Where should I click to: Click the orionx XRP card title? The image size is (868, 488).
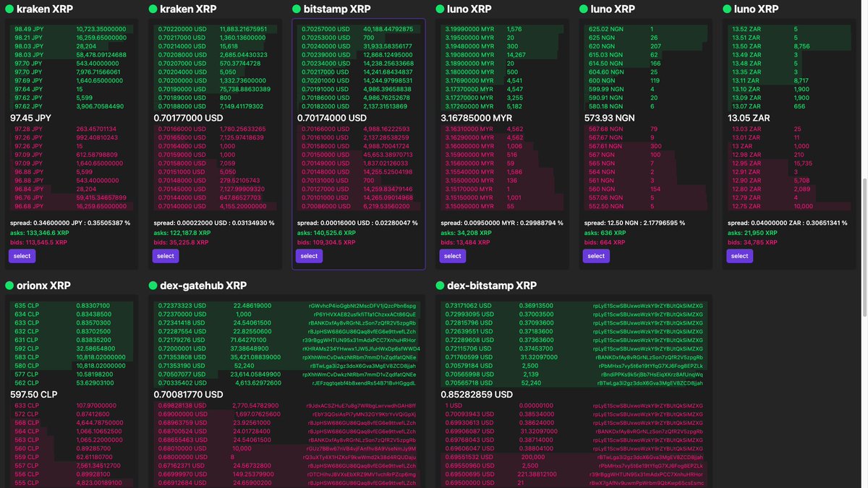(x=43, y=286)
